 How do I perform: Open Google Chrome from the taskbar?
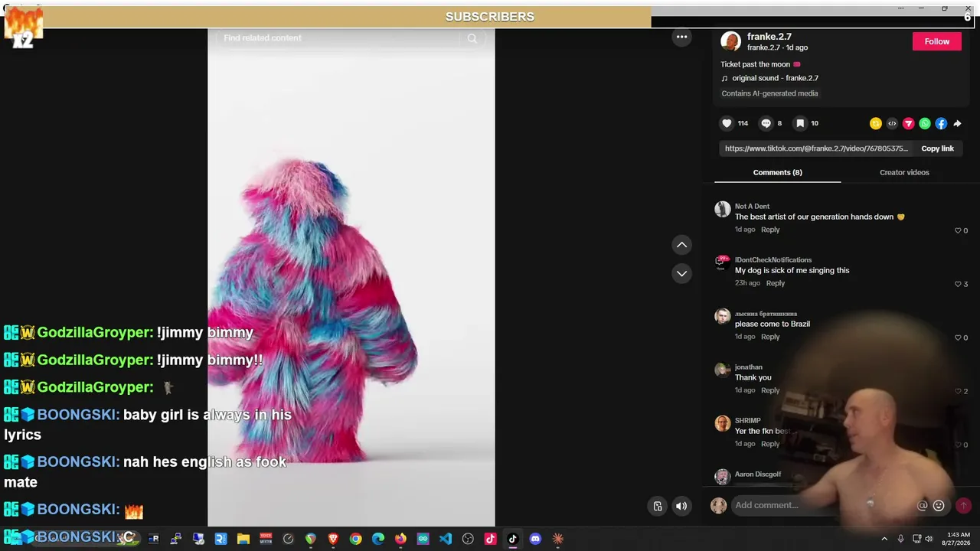(355, 539)
